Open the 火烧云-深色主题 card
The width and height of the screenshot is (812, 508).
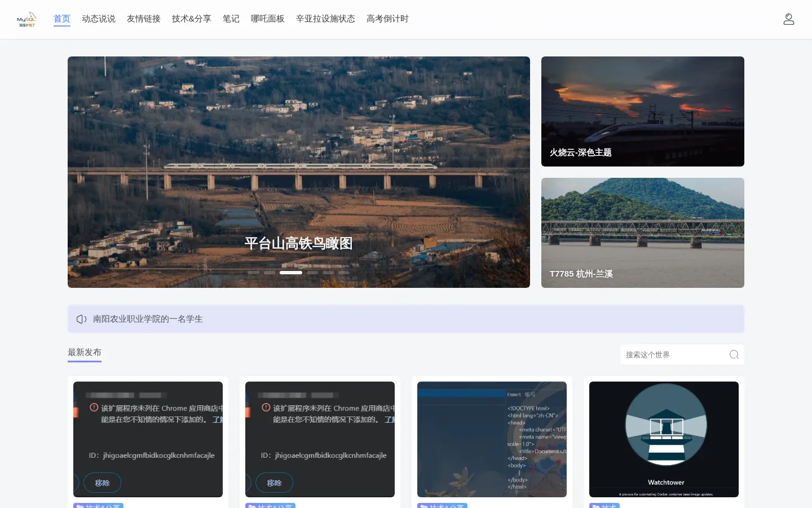tap(643, 111)
